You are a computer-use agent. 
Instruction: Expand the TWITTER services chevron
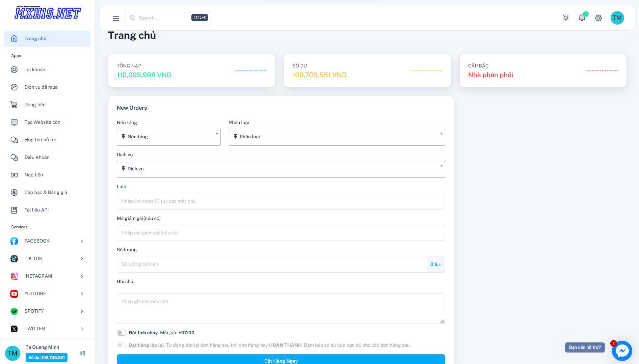click(x=82, y=329)
